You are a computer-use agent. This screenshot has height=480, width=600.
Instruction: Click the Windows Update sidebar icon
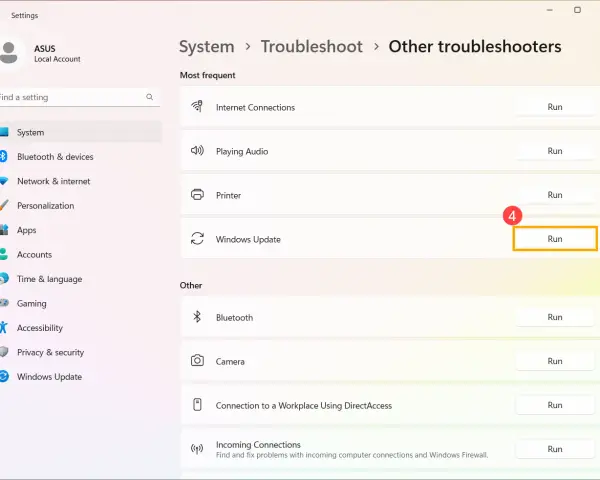(4, 376)
